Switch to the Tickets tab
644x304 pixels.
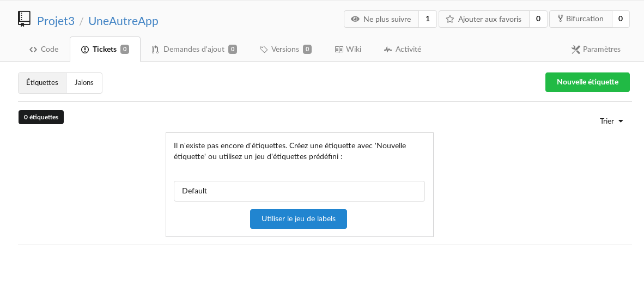coord(105,50)
